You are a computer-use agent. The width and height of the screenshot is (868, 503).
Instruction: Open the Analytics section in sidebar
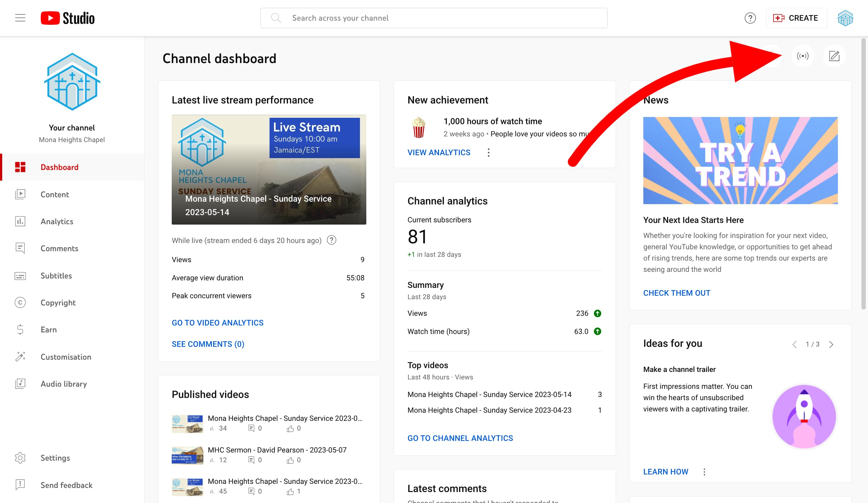[x=57, y=221]
